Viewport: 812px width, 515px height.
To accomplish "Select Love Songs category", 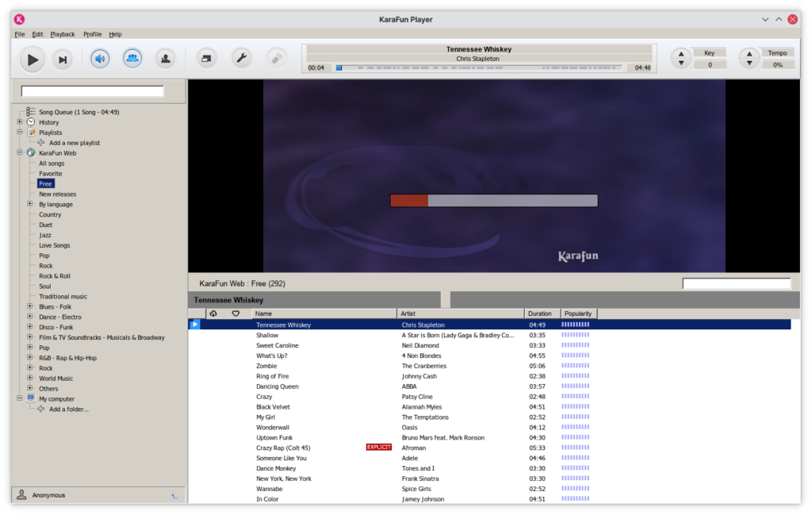I will pos(55,245).
